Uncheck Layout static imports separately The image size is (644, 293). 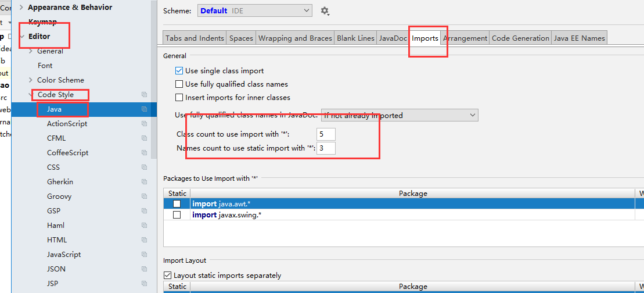click(168, 276)
